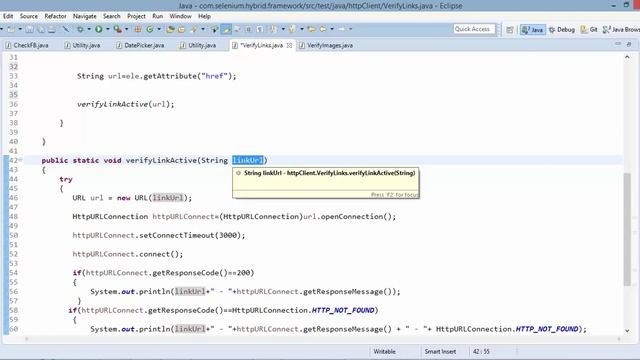Open the Previous Annotation dropdown arrow

point(302,29)
